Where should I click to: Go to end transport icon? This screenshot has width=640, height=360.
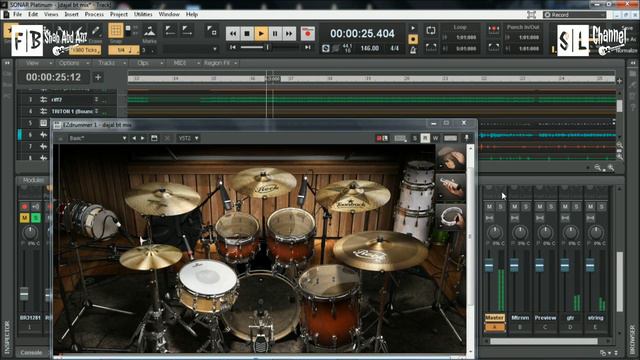pos(307,48)
